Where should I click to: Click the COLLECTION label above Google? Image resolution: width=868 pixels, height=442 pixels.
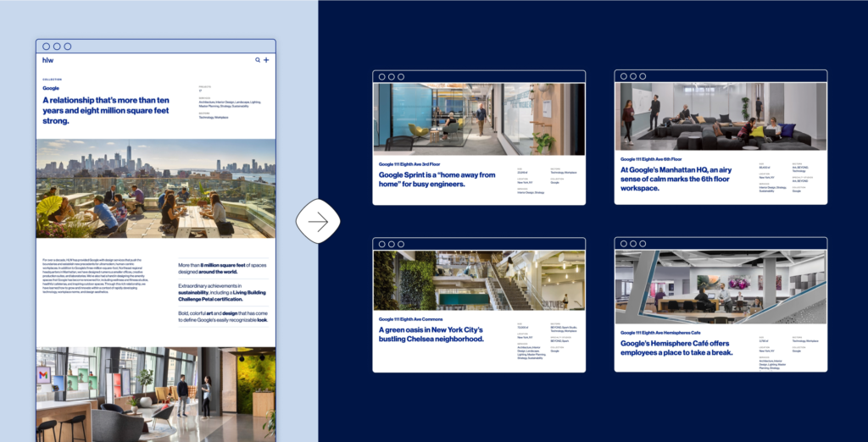pyautogui.click(x=52, y=80)
